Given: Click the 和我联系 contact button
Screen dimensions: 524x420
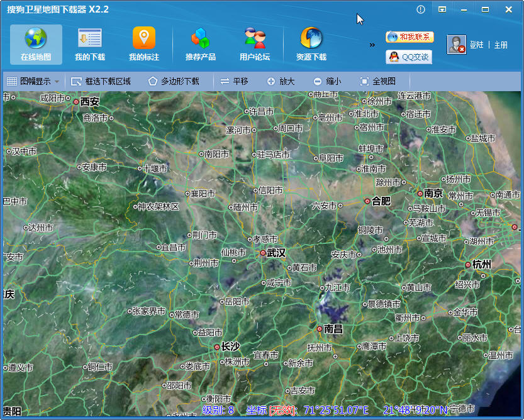Looking at the screenshot, I should click(x=410, y=36).
